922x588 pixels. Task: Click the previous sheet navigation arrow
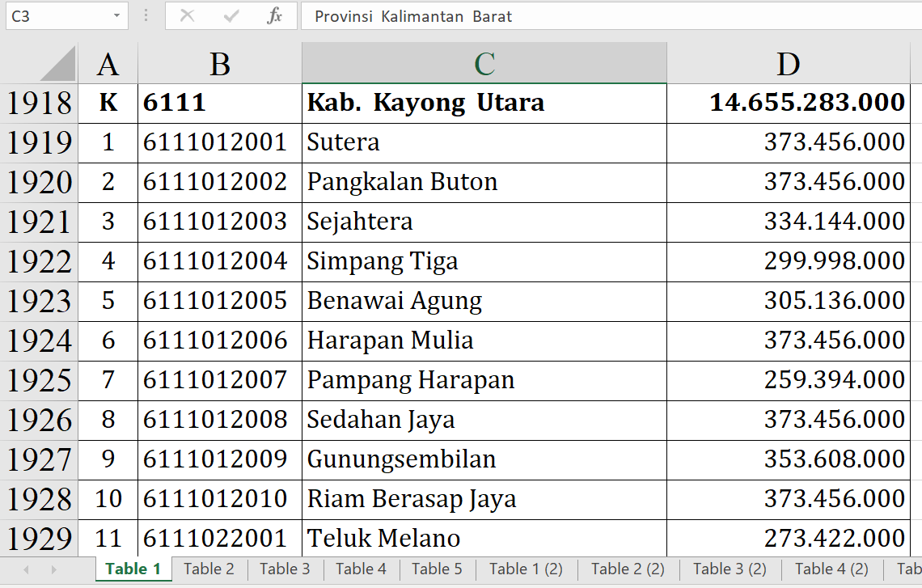[26, 569]
